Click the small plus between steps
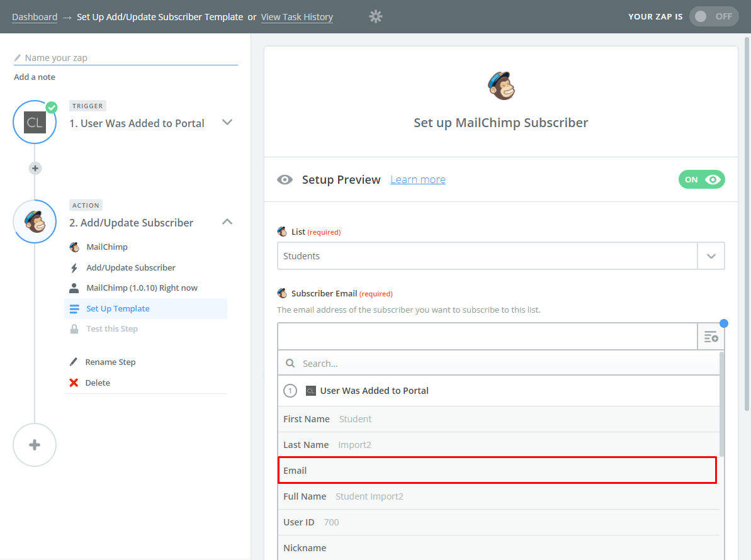The width and height of the screenshot is (751, 560). [35, 169]
